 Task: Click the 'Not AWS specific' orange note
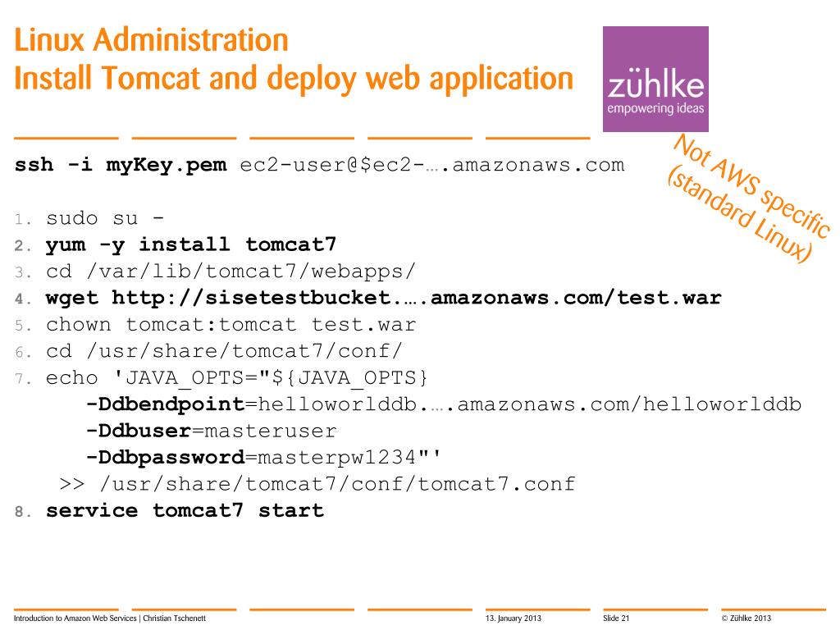(752, 185)
